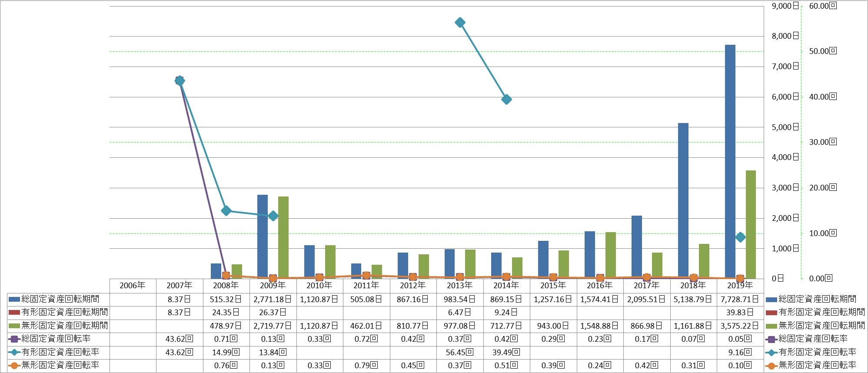The height and width of the screenshot is (373, 868).
Task: Click the 2,771.18日 cell
Action: coord(273,299)
